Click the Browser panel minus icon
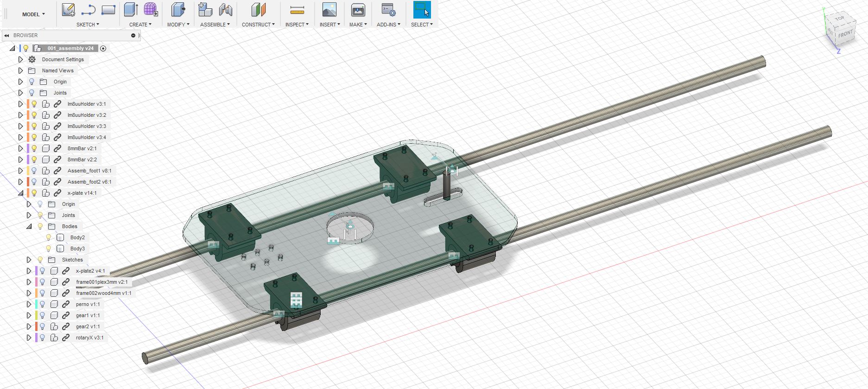 pyautogui.click(x=133, y=35)
